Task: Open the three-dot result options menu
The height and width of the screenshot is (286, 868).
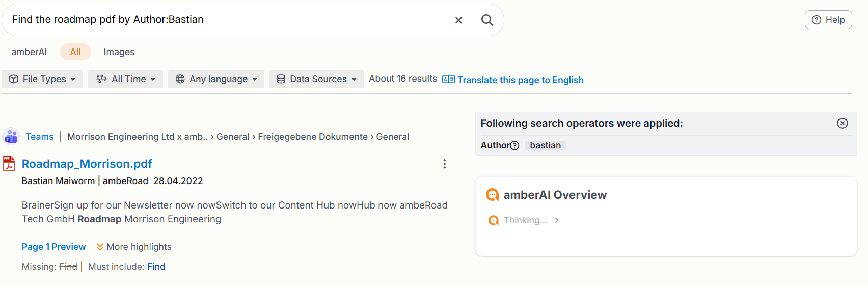Action: click(445, 164)
